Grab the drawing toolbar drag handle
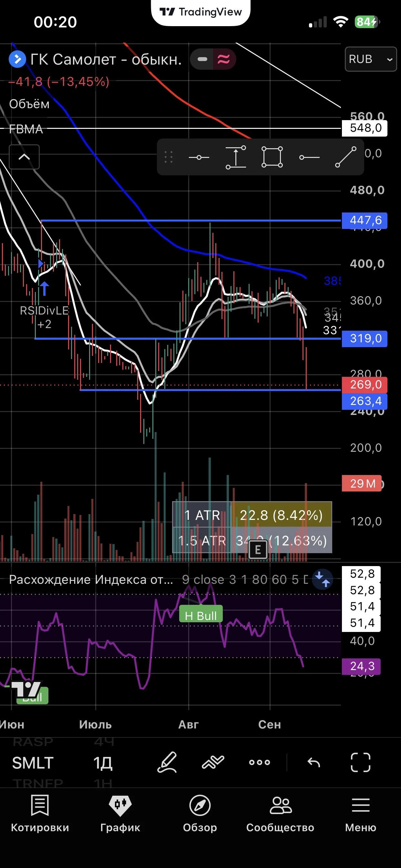 pos(169,157)
